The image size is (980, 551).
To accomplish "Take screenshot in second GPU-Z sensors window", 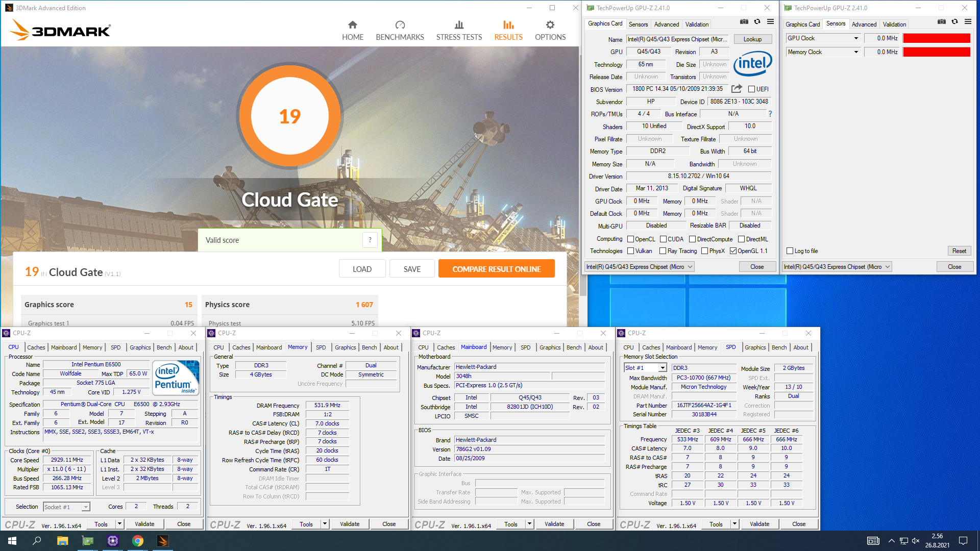I will click(942, 22).
